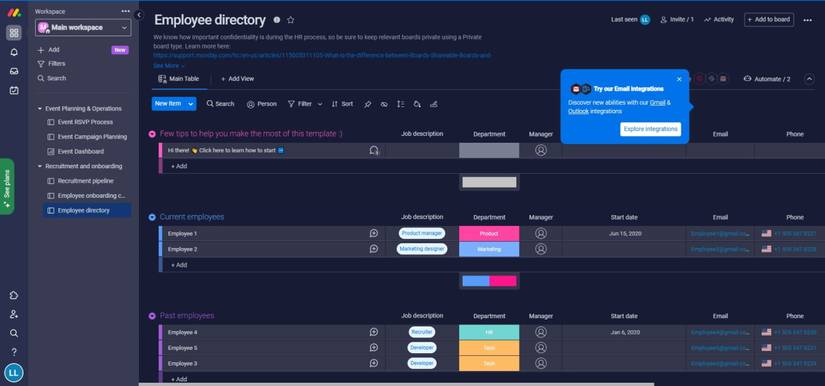Click HR department cell for Employee 4
The width and height of the screenshot is (825, 386).
tap(489, 332)
